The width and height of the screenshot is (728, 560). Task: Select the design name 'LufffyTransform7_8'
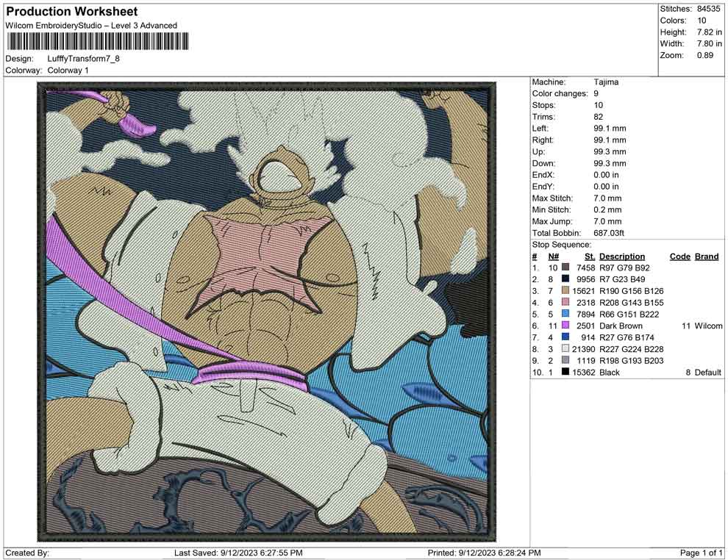coord(84,59)
